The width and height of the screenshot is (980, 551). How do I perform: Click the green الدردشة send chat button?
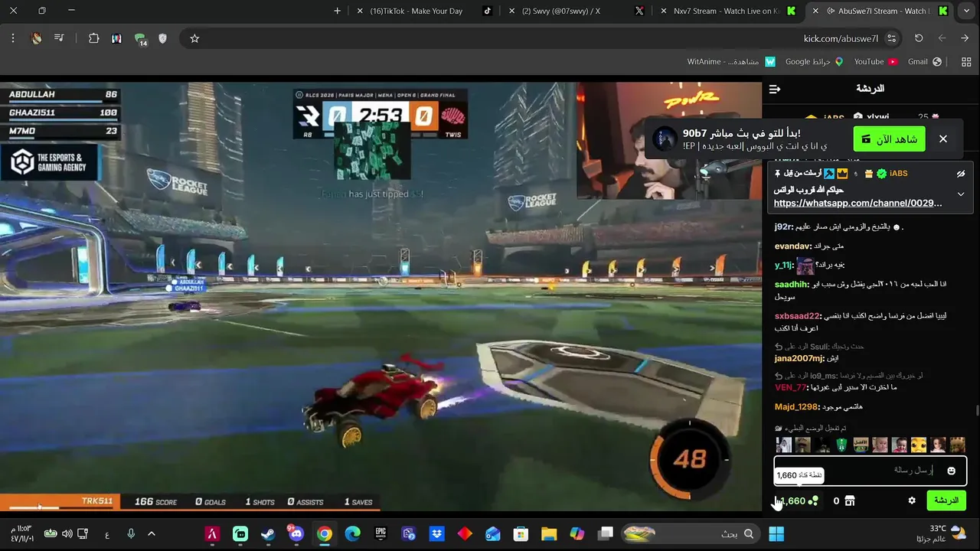coord(946,500)
